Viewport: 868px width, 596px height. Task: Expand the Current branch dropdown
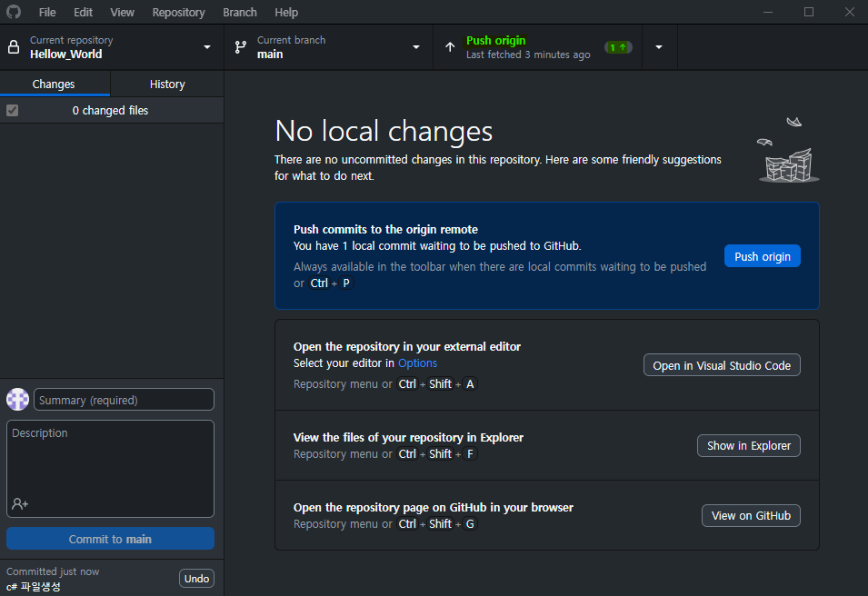(x=416, y=47)
